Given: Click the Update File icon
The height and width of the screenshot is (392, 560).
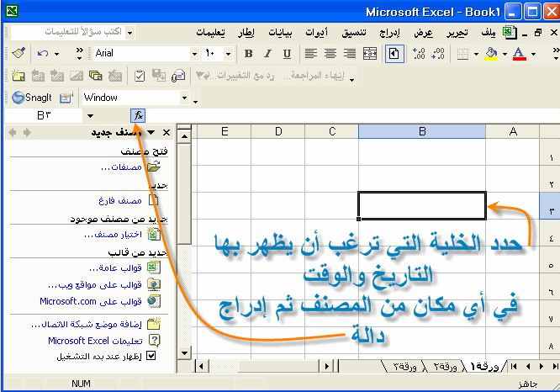Looking at the screenshot, I should (159, 76).
